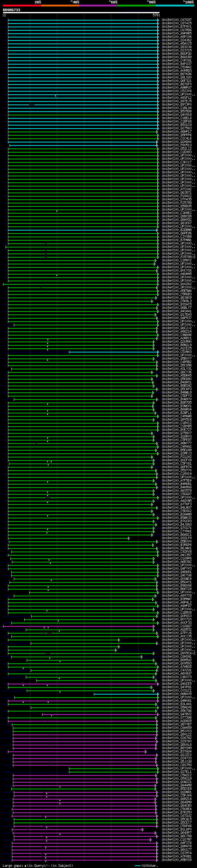Viewport: 197px width, 868px height.
Task: Click hit label UniRef100_A4QYN5
Action: click(x=176, y=501)
